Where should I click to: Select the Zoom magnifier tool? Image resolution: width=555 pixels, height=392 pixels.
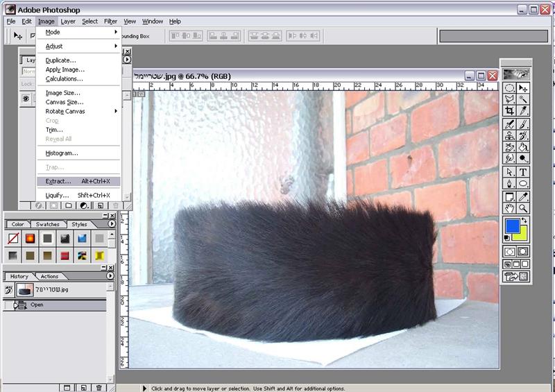tap(523, 208)
